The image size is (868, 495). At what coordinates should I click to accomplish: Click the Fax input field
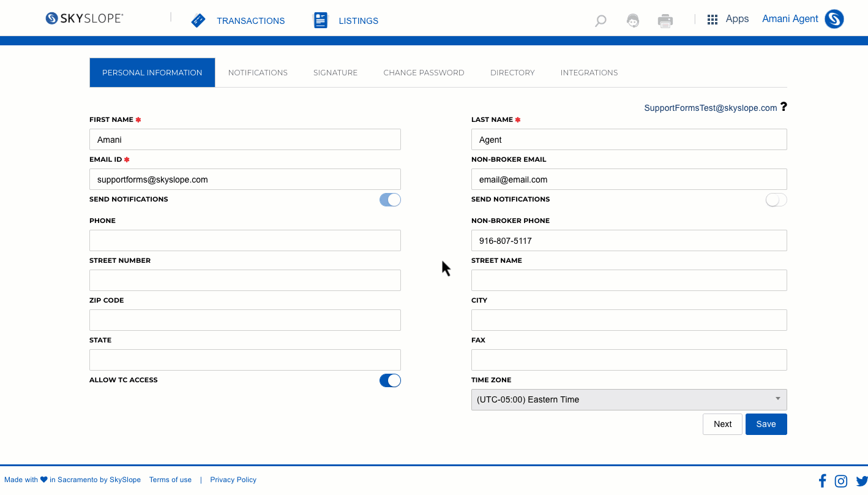629,360
